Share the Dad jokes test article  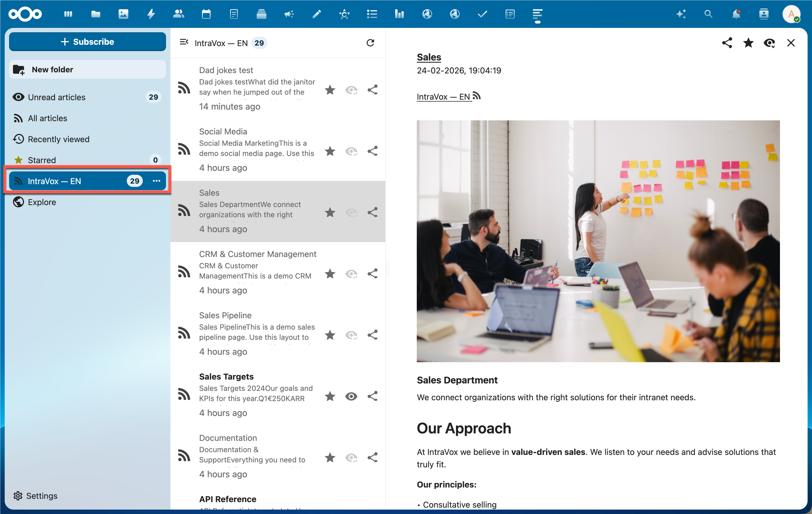(373, 90)
